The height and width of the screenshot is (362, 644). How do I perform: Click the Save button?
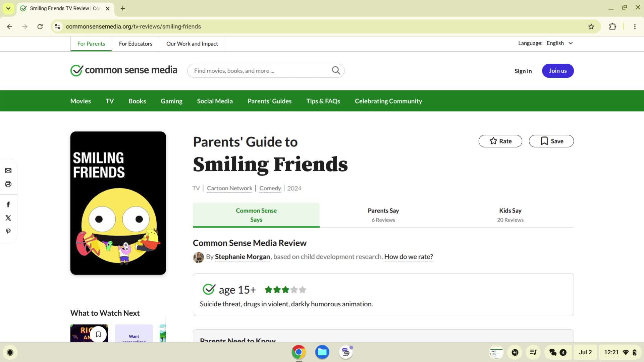click(551, 141)
